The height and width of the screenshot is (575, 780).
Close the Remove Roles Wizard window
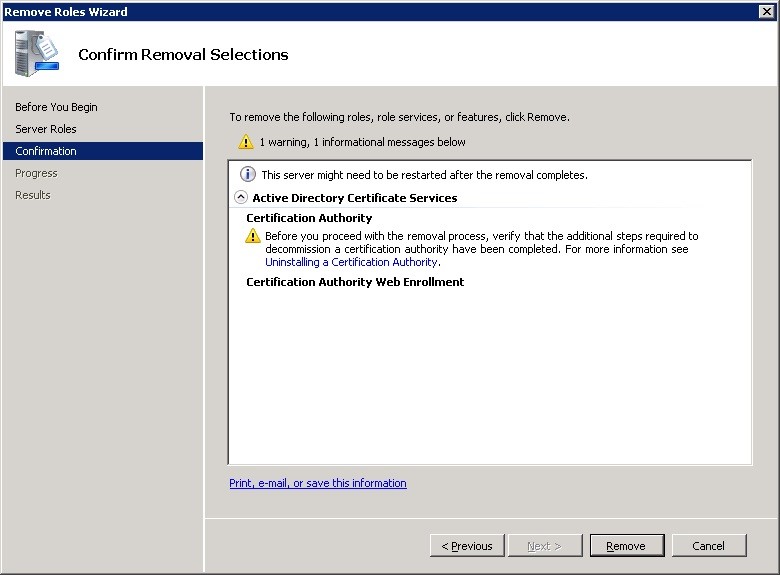click(767, 11)
